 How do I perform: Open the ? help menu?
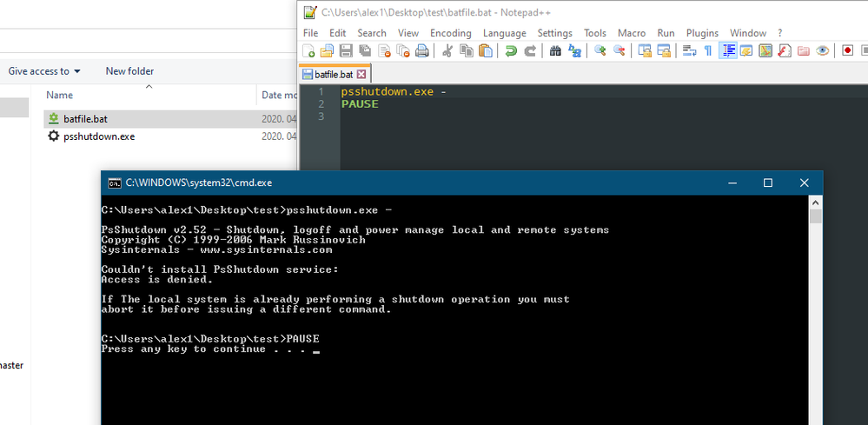coord(780,33)
